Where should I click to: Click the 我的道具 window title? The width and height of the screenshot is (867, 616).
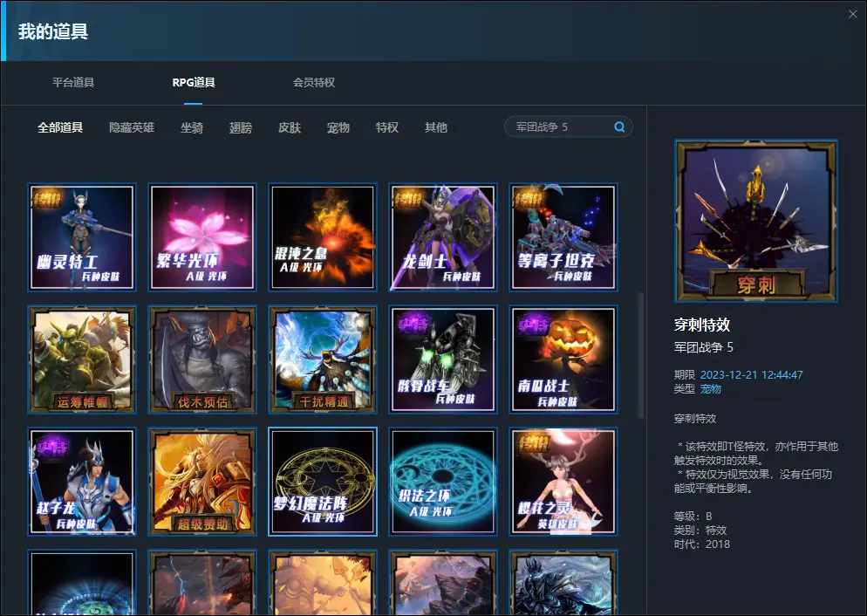[x=53, y=31]
